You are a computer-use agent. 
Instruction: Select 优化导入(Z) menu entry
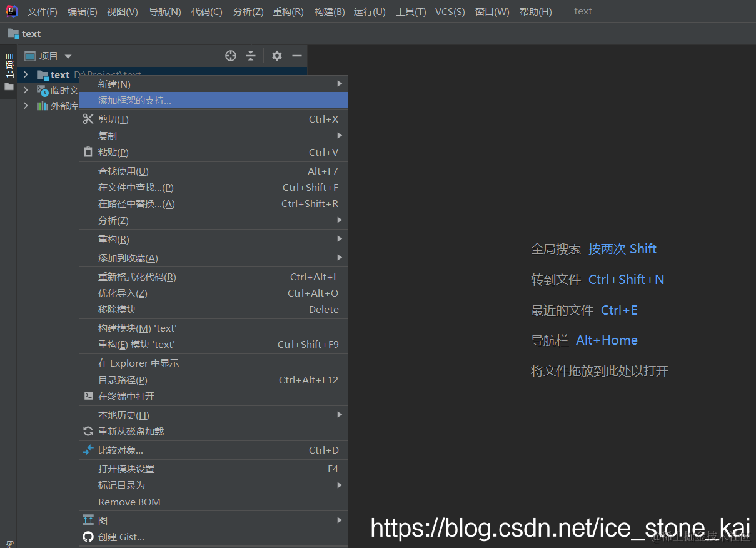[213, 293]
